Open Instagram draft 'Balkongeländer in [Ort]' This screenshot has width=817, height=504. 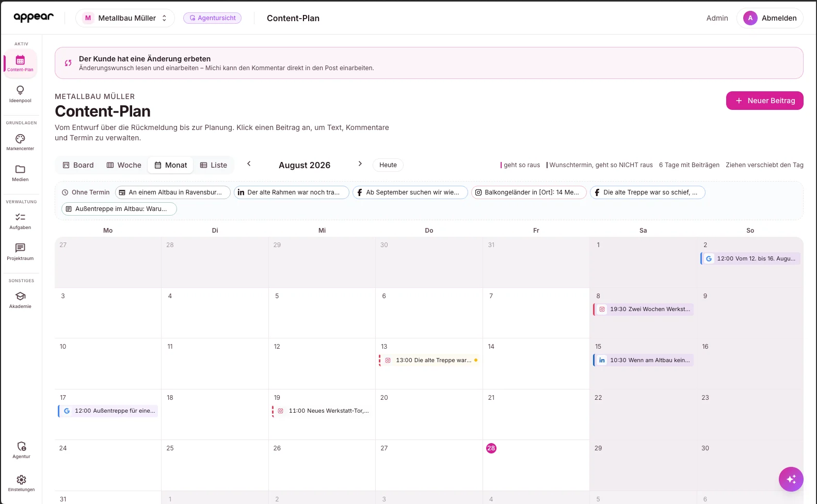[529, 192]
